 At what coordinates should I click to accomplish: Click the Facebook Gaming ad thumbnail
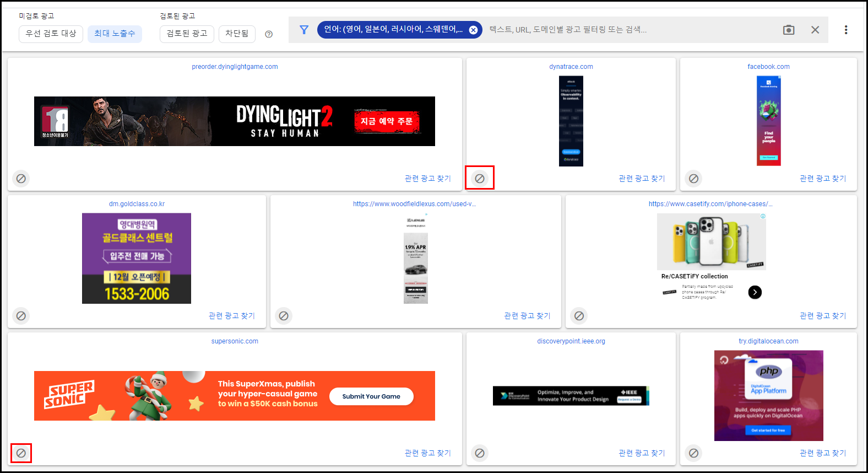(x=768, y=121)
